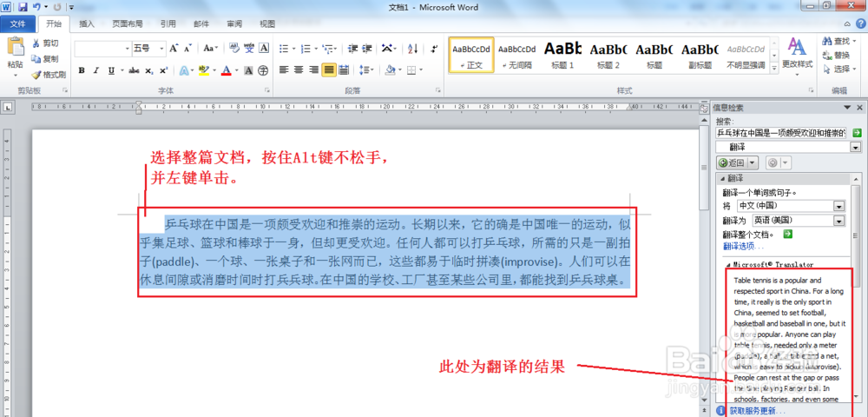This screenshot has width=868, height=417.
Task: Toggle underline formatting
Action: pos(110,70)
